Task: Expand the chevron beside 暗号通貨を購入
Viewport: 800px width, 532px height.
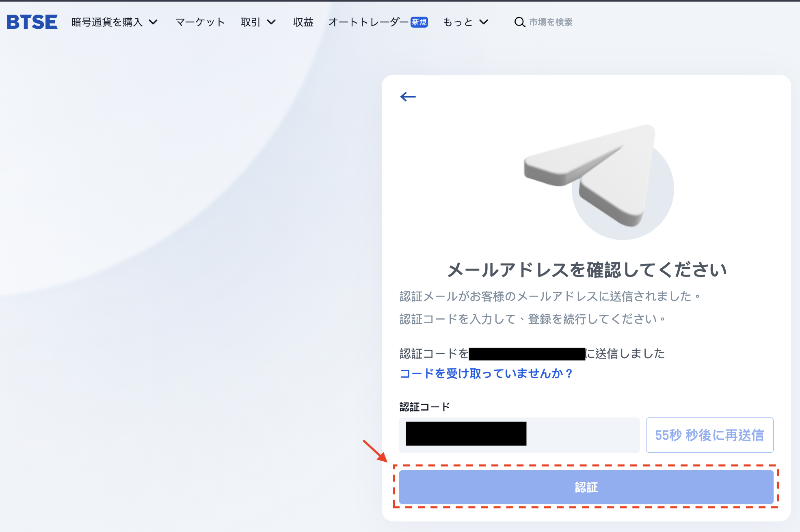Action: coord(153,22)
